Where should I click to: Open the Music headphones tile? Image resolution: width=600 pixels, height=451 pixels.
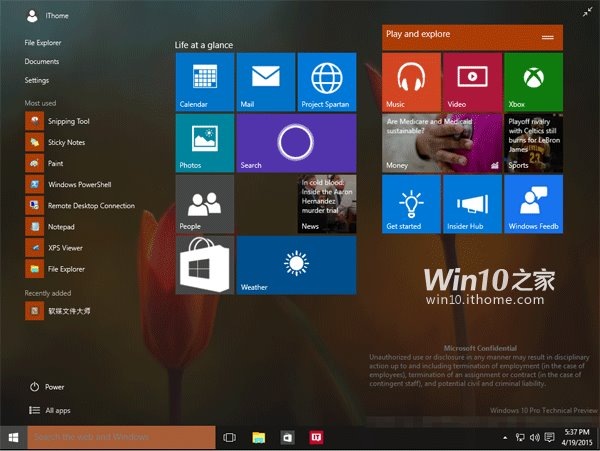(x=411, y=82)
